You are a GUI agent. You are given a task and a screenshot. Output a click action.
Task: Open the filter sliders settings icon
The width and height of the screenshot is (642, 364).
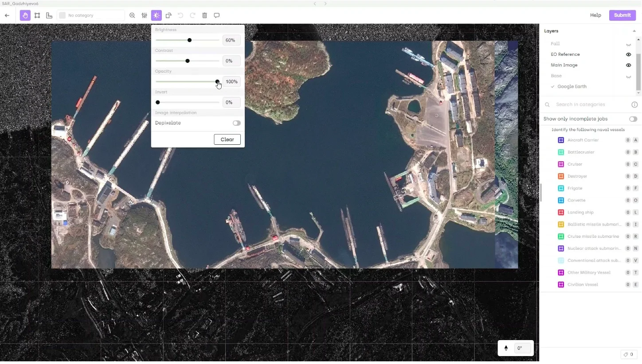(145, 15)
